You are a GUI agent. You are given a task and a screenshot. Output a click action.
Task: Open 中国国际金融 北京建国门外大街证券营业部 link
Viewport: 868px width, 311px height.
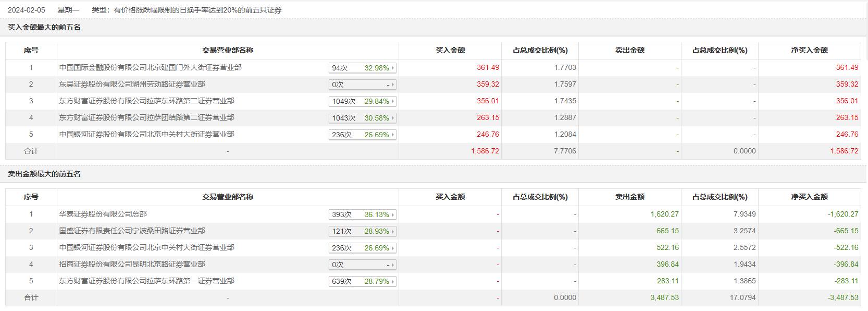pos(150,68)
